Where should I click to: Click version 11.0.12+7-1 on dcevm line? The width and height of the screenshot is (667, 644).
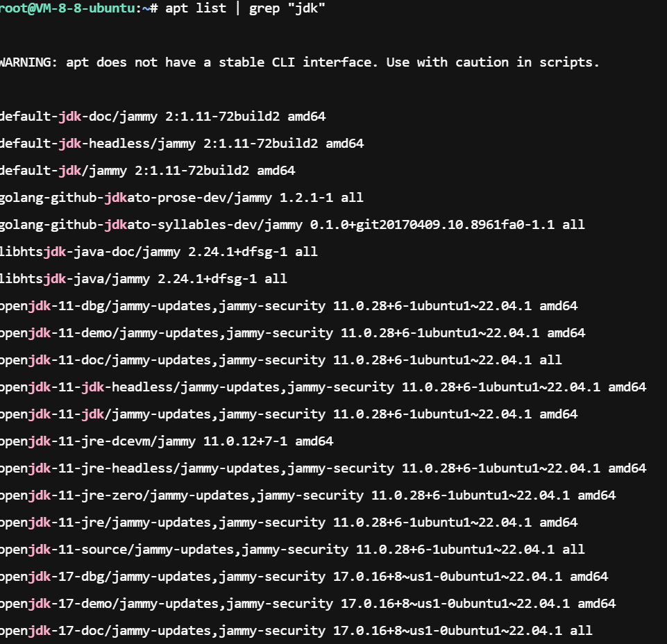point(246,441)
